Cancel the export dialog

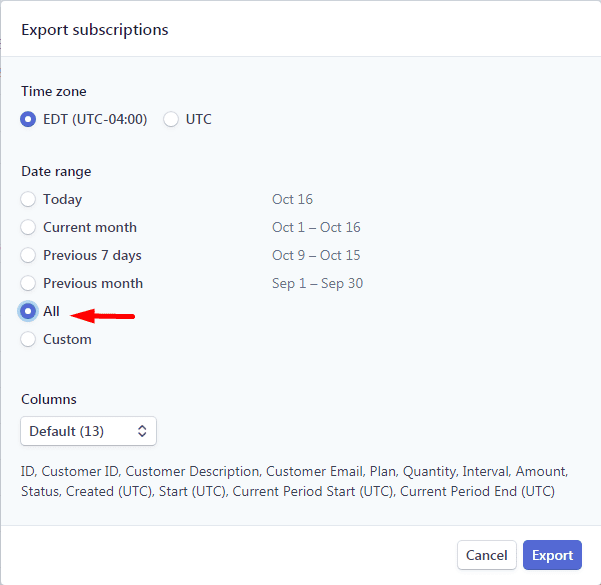pos(486,555)
